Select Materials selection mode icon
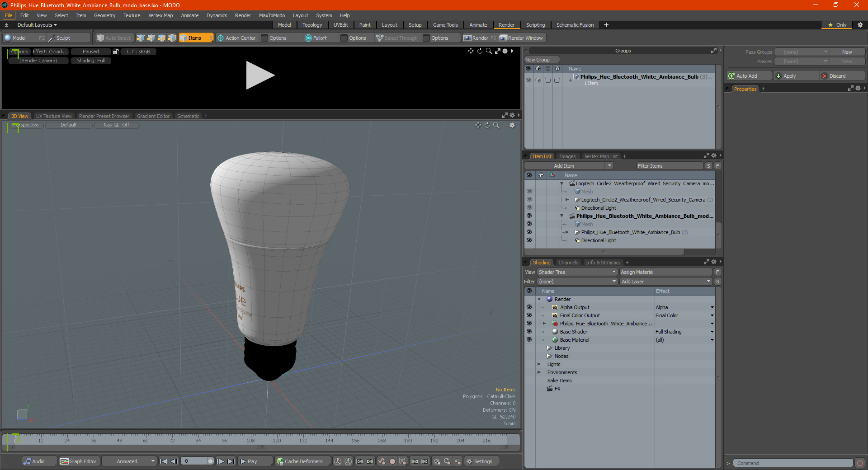868x470 pixels. point(172,38)
